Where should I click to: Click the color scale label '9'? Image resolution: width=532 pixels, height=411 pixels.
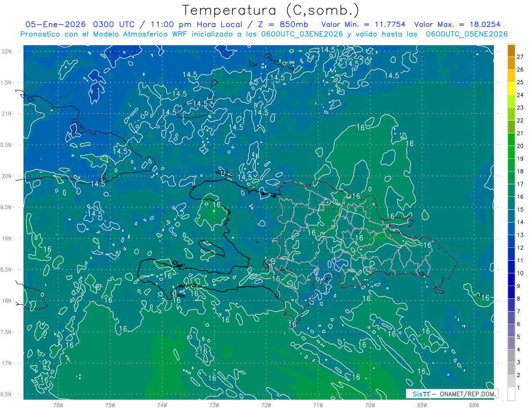tap(519, 286)
